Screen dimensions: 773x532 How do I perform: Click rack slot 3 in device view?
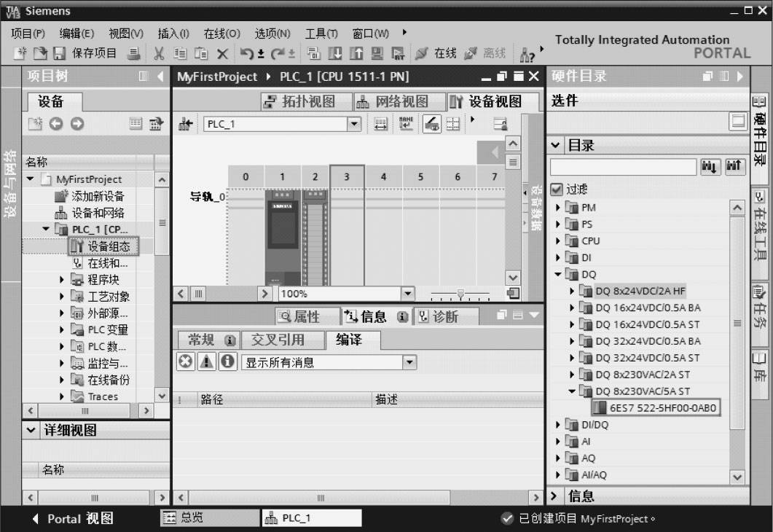point(347,225)
